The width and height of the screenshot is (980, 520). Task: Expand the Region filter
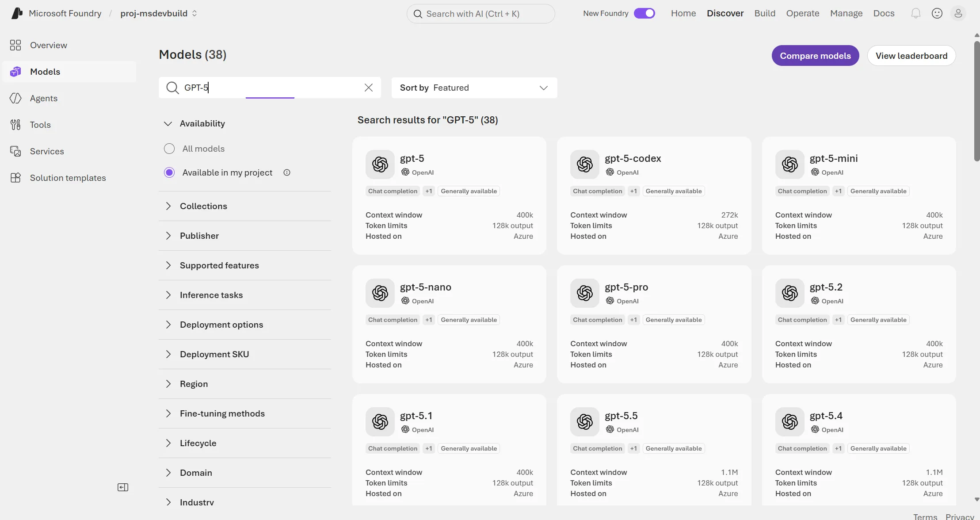(244, 384)
